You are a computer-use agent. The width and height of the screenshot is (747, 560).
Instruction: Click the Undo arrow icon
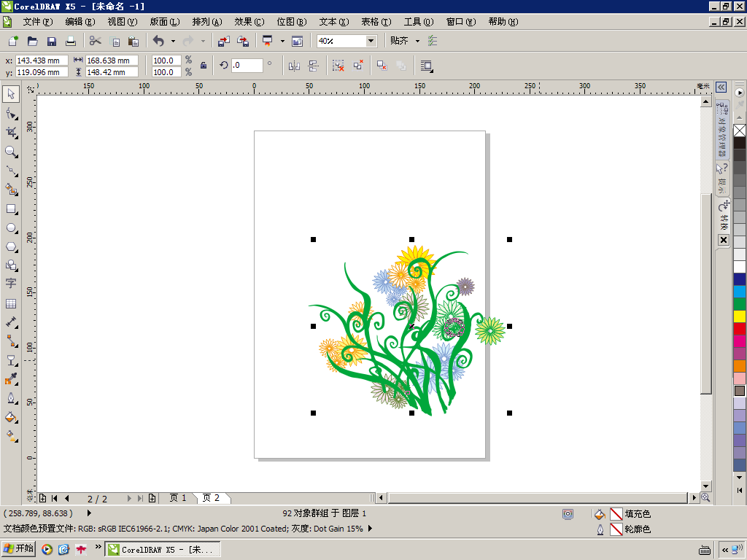158,41
